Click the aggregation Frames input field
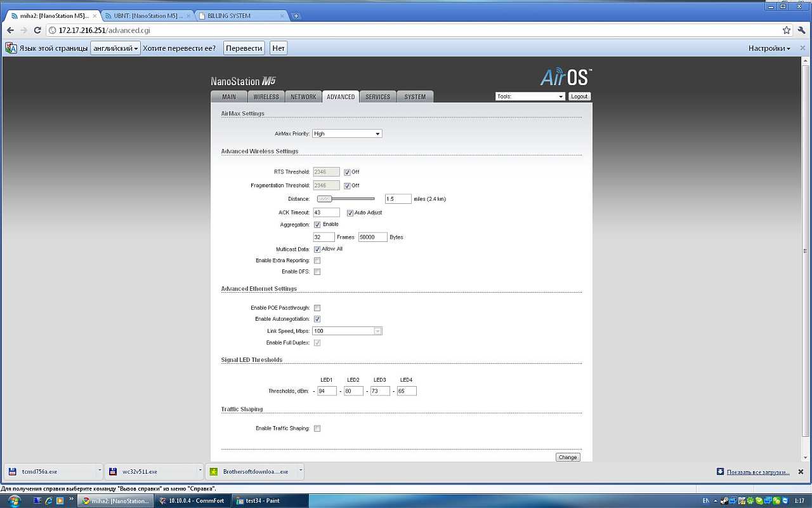Screen dimensions: 812x508 point(324,237)
